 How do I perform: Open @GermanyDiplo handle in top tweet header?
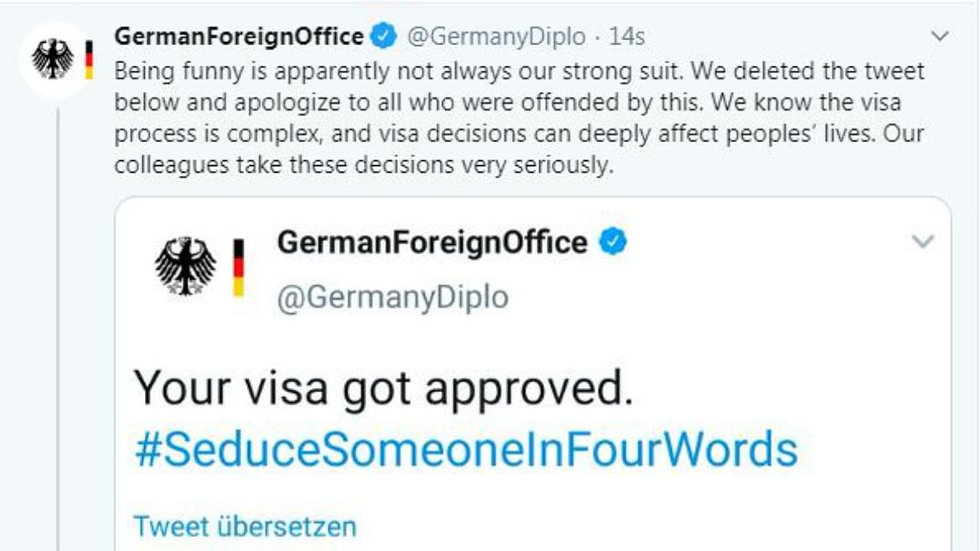tap(496, 36)
